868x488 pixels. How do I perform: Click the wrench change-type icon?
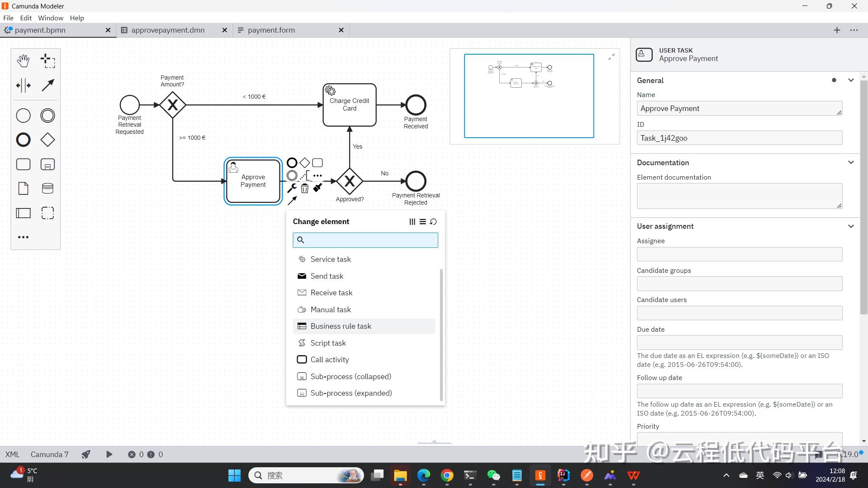pos(292,188)
